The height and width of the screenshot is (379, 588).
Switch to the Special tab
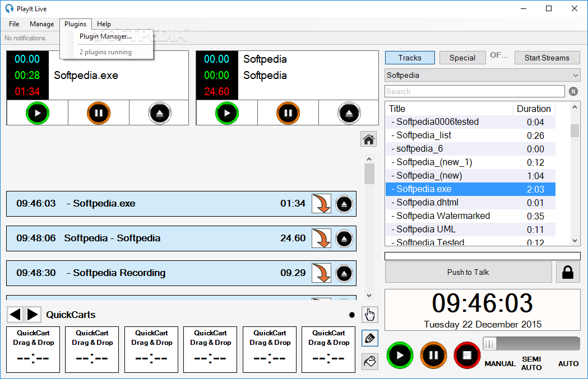coord(462,58)
